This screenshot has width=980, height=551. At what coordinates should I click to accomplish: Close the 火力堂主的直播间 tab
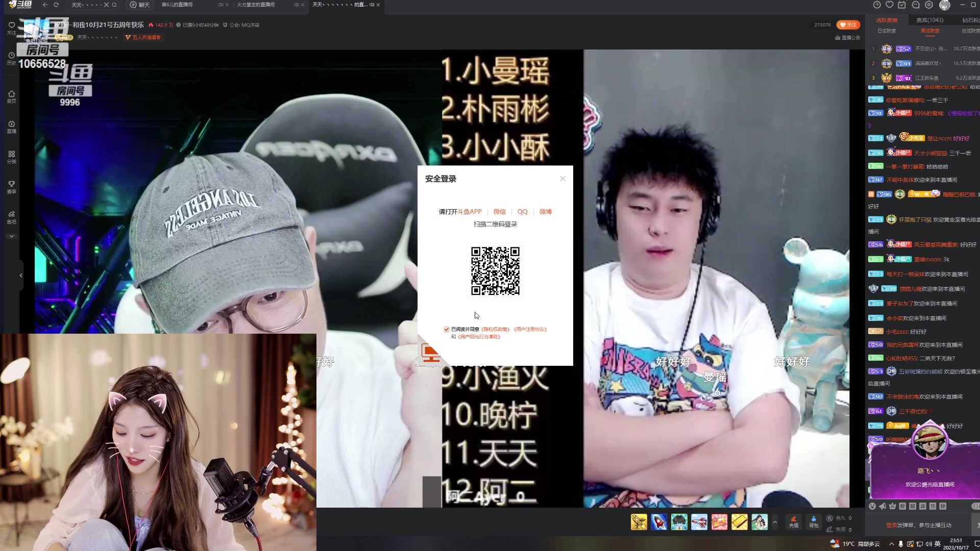click(303, 5)
